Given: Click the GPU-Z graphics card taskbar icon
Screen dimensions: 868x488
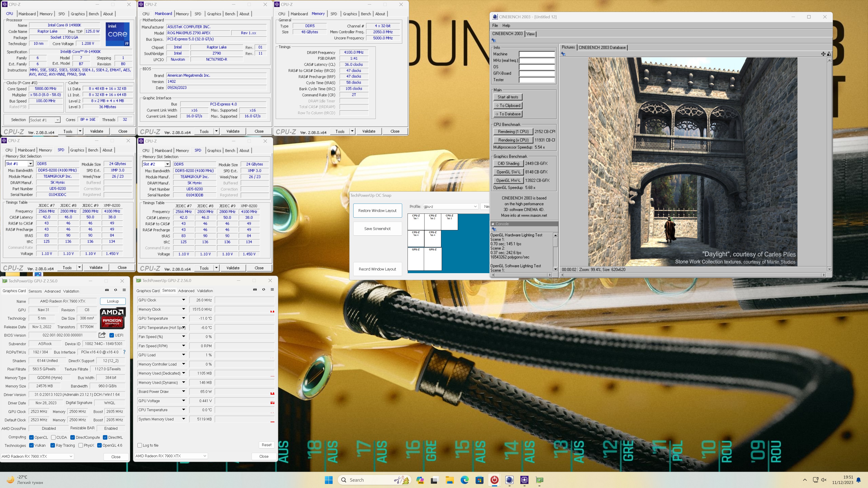Looking at the screenshot, I should coord(540,480).
